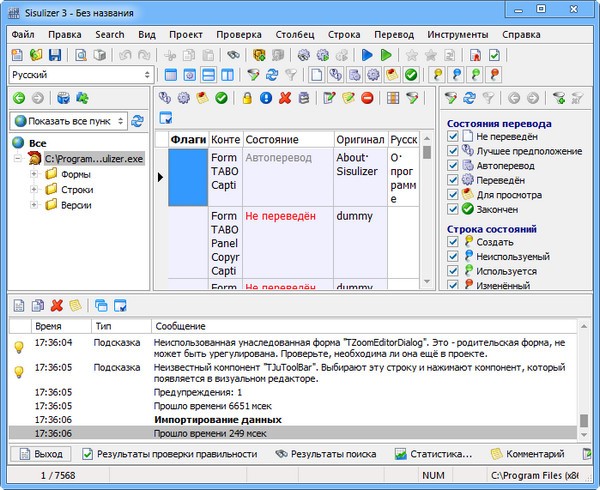Open the 'Статистика...' tab

pos(432,454)
